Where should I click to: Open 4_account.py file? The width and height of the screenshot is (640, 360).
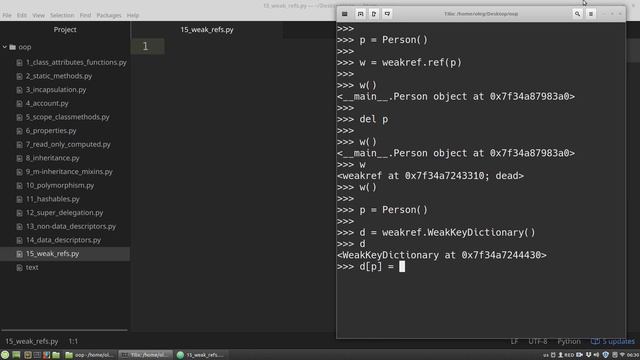coord(47,103)
